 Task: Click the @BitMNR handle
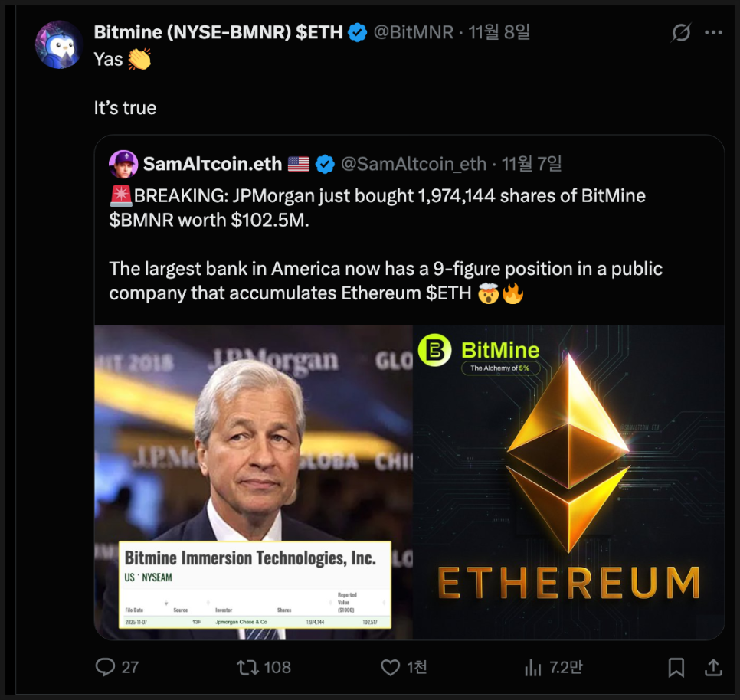click(413, 32)
